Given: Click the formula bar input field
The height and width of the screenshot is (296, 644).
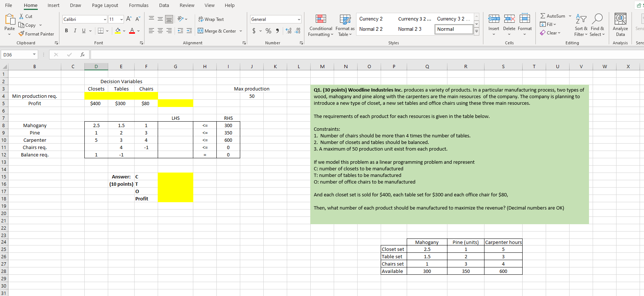Looking at the screenshot, I should (367, 55).
